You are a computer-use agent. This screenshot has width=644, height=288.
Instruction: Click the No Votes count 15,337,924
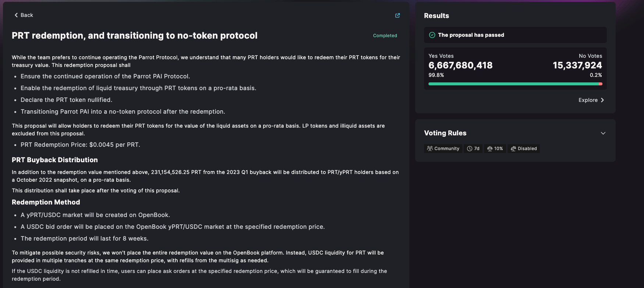point(577,65)
